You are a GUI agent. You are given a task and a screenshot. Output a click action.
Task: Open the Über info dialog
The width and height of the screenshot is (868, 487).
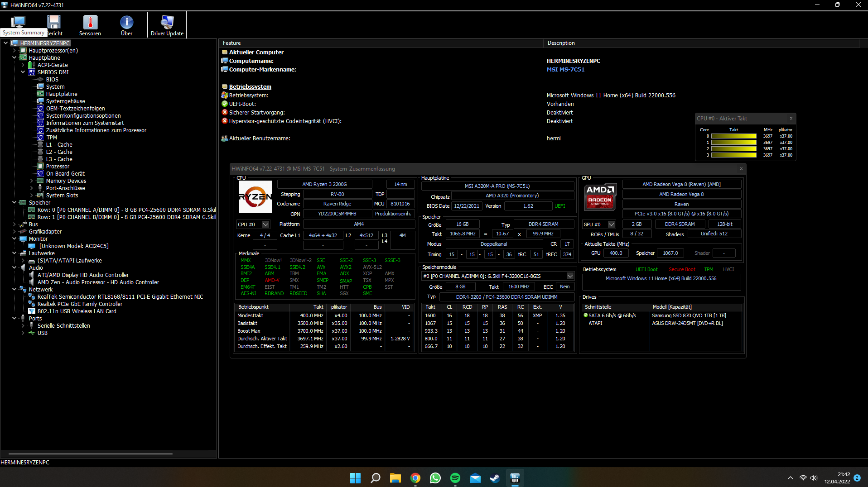tap(127, 25)
